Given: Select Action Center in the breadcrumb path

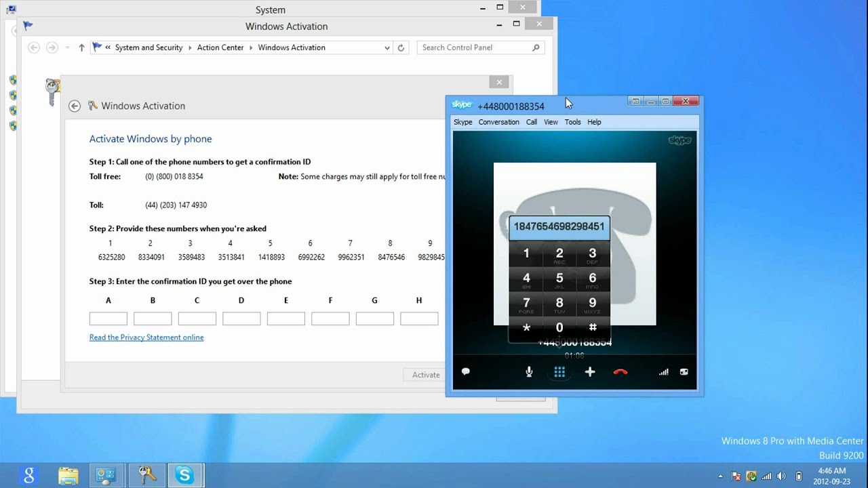Looking at the screenshot, I should coord(220,48).
